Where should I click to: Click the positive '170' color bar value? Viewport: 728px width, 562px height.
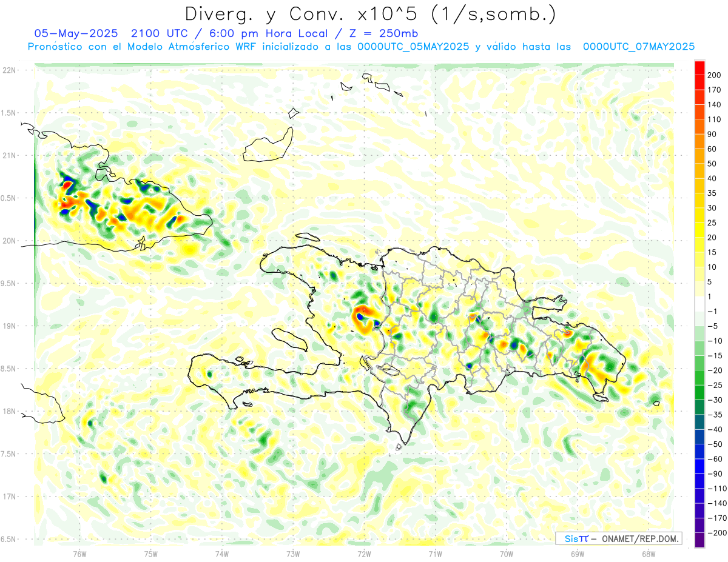point(714,90)
